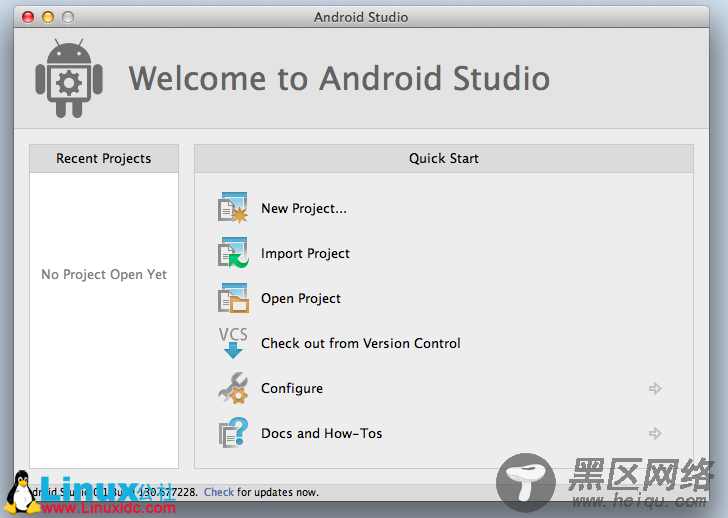Screen dimensions: 728x518
Task: Click the VCS checkout arrow icon
Action: tap(233, 343)
